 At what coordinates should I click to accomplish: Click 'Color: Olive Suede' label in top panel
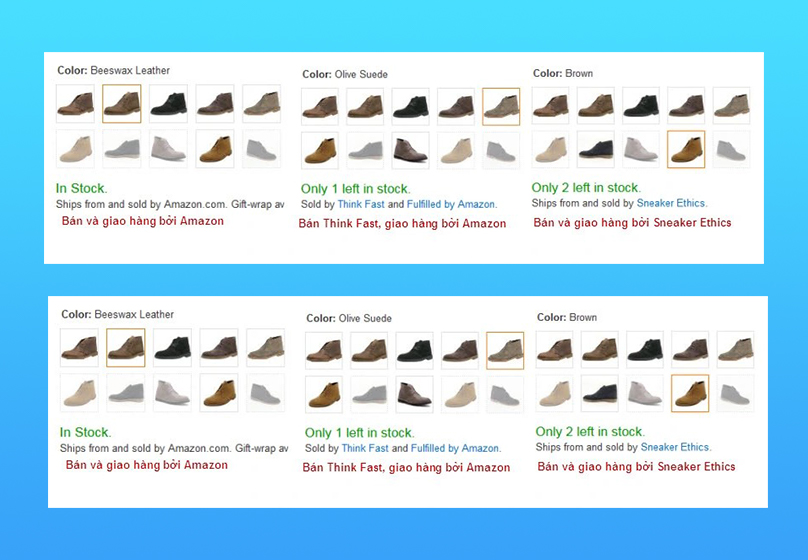345,75
